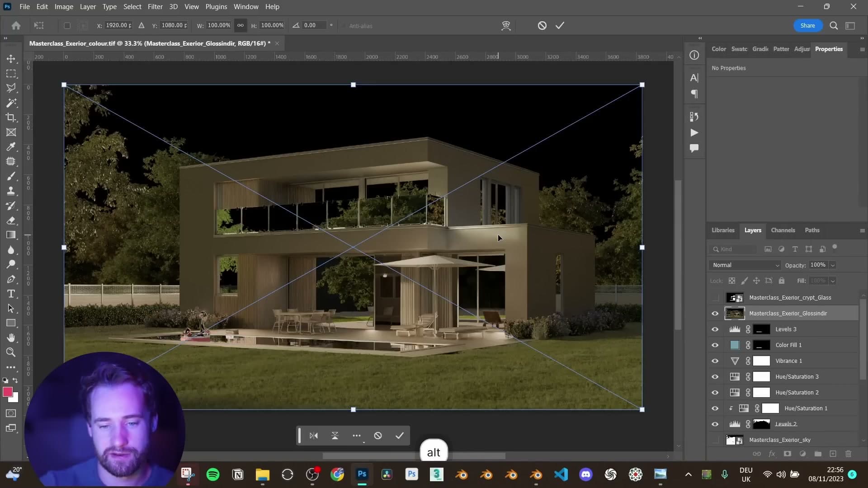Image resolution: width=868 pixels, height=488 pixels.
Task: Switch to the Channels tab
Action: [783, 230]
